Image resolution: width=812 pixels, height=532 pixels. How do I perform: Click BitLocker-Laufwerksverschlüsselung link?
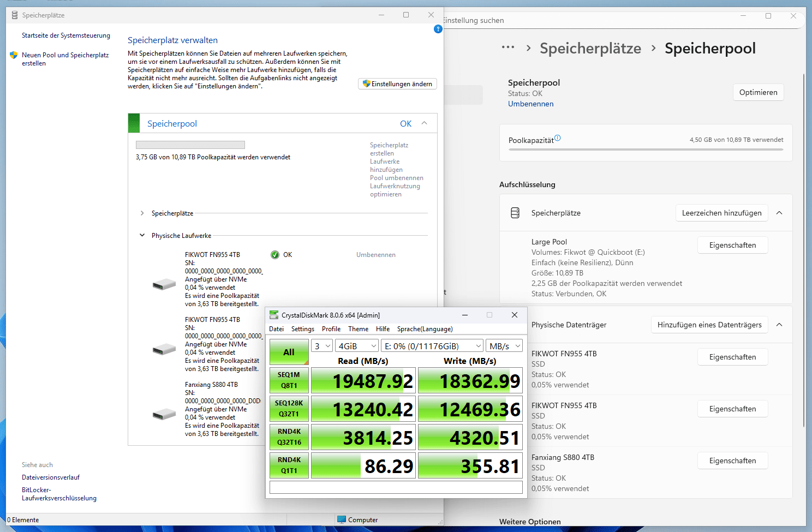click(x=59, y=494)
